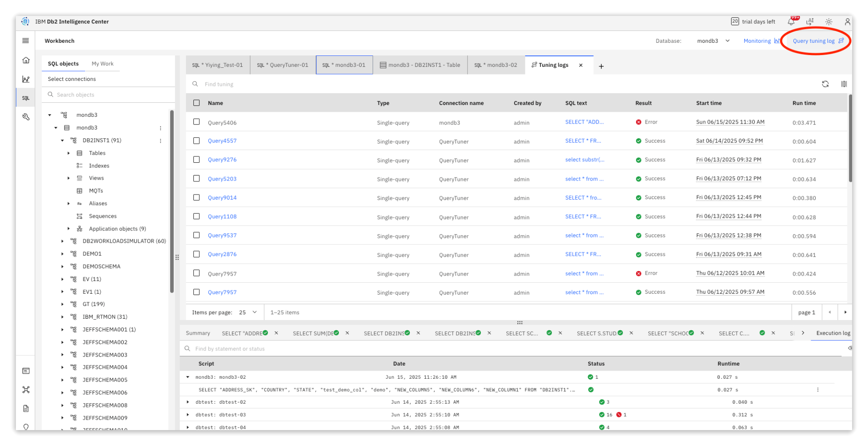Click the vertical panel splitter handle
Viewport: 868px width, 446px height.
coord(177,257)
